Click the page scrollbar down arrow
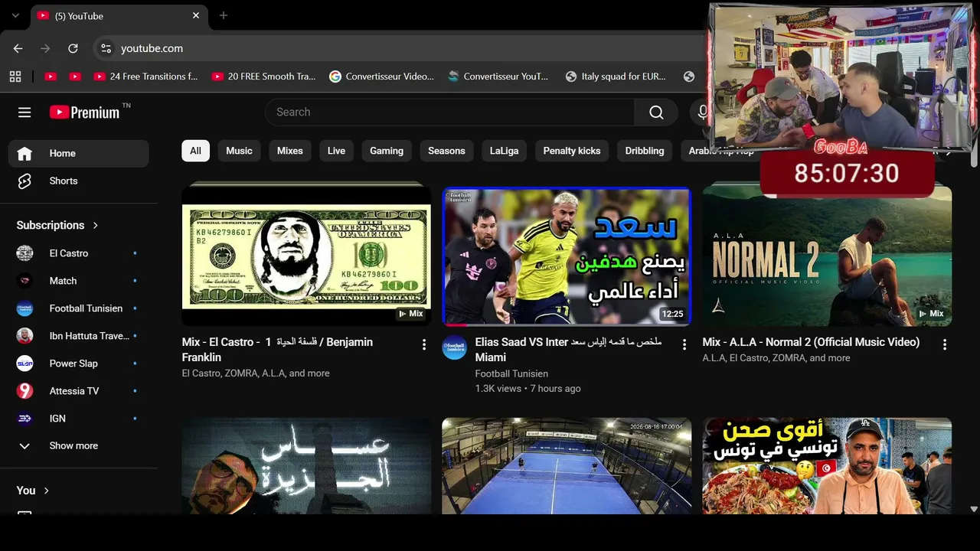 pyautogui.click(x=974, y=509)
